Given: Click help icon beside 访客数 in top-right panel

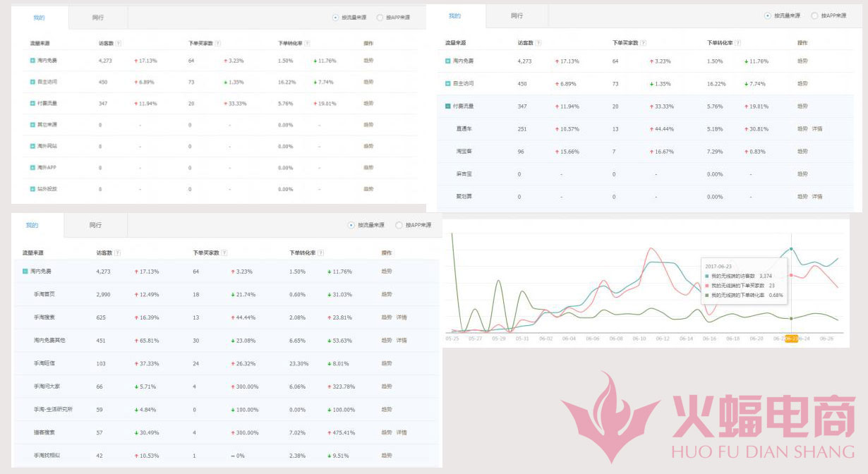Looking at the screenshot, I should [539, 43].
